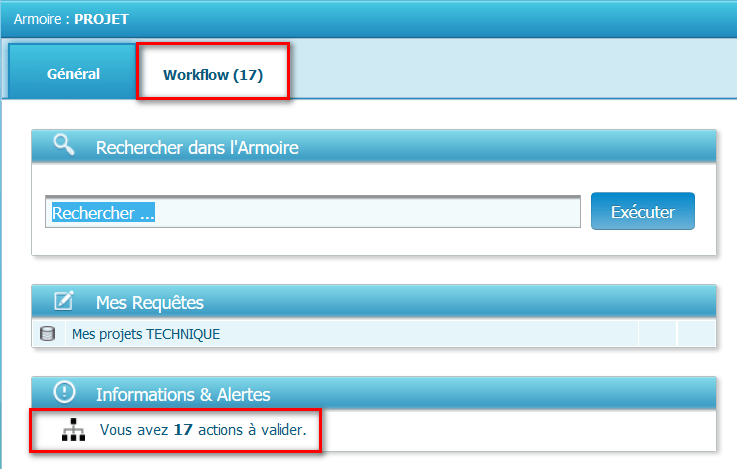Image resolution: width=737 pixels, height=469 pixels.
Task: Click the edit icon beside Mes Requêtes
Action: 64,301
